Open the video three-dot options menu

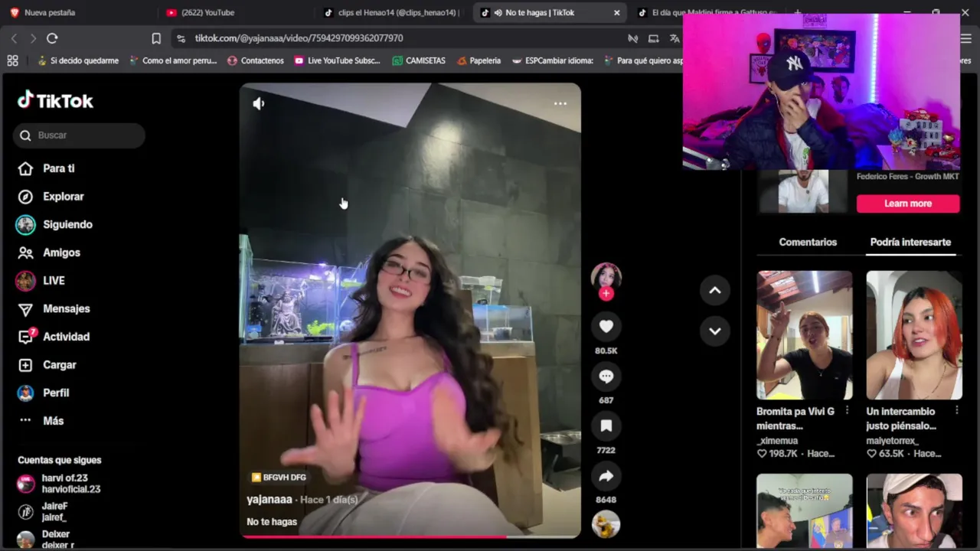560,103
